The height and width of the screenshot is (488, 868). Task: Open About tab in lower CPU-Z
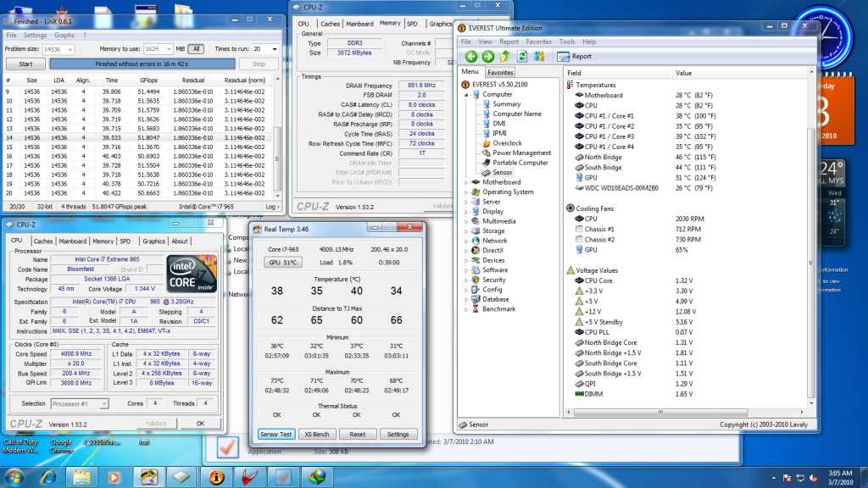(x=180, y=241)
